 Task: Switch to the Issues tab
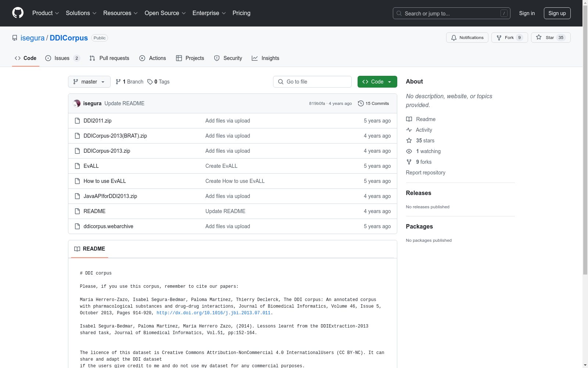click(62, 58)
